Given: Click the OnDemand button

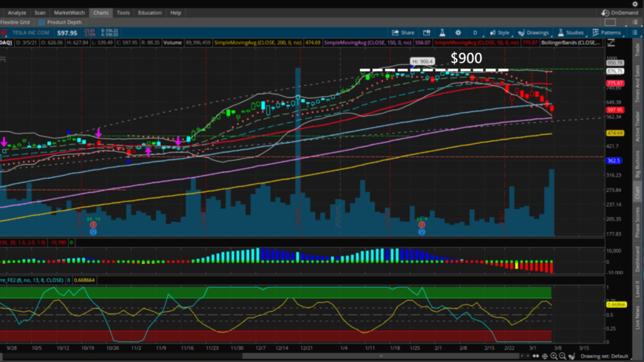Looking at the screenshot, I should point(620,13).
